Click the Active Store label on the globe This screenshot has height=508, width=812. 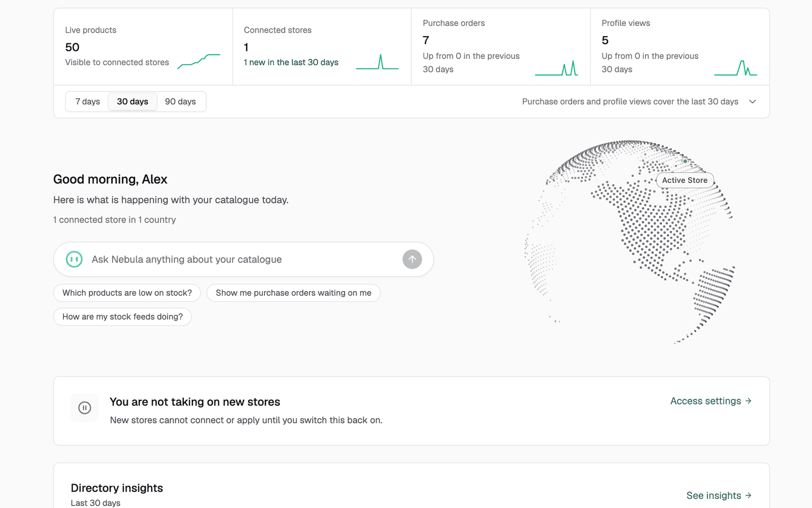(685, 180)
